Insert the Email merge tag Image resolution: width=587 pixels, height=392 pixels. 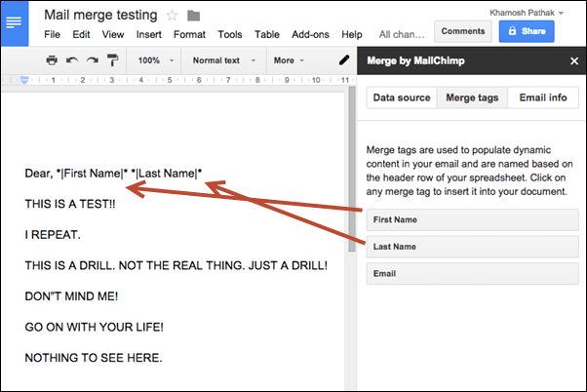click(473, 274)
